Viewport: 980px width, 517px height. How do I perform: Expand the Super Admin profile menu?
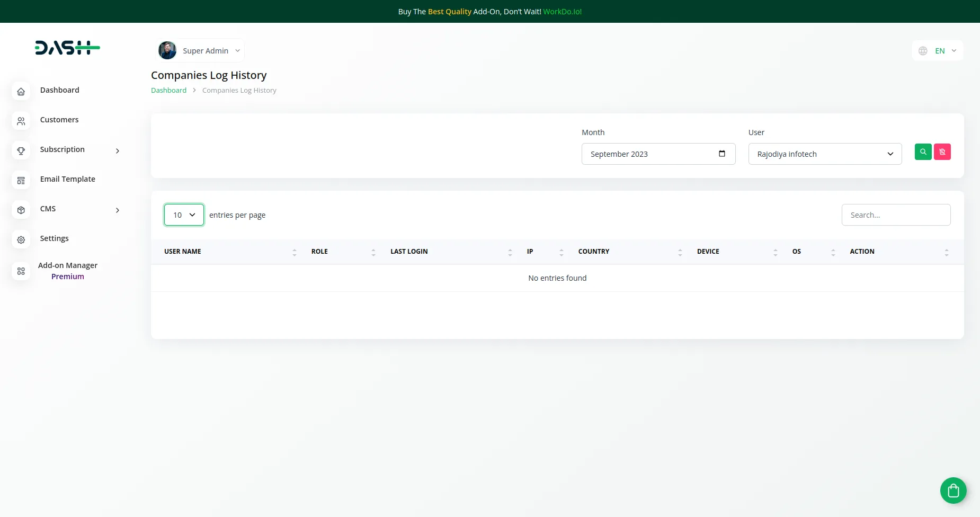[201, 51]
